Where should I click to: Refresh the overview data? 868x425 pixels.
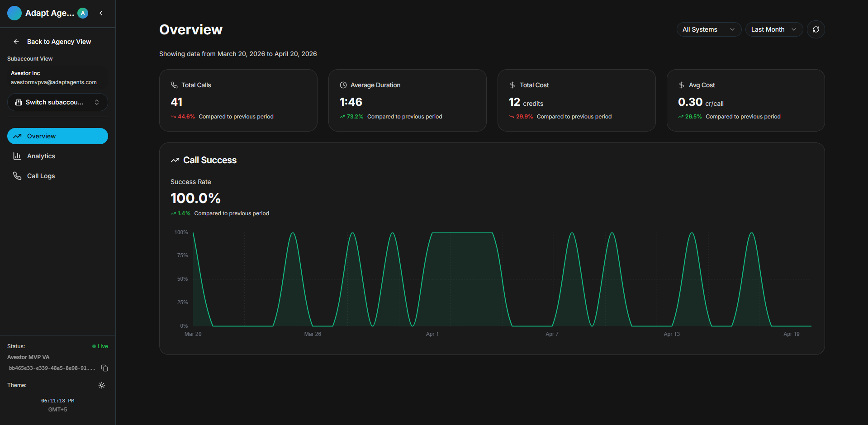[x=816, y=29]
